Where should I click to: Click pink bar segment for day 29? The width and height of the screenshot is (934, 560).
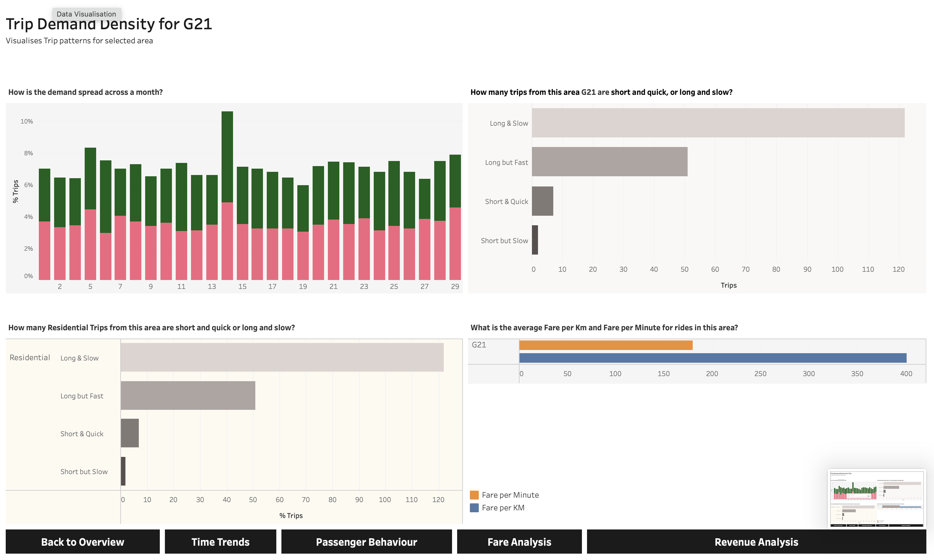click(455, 243)
